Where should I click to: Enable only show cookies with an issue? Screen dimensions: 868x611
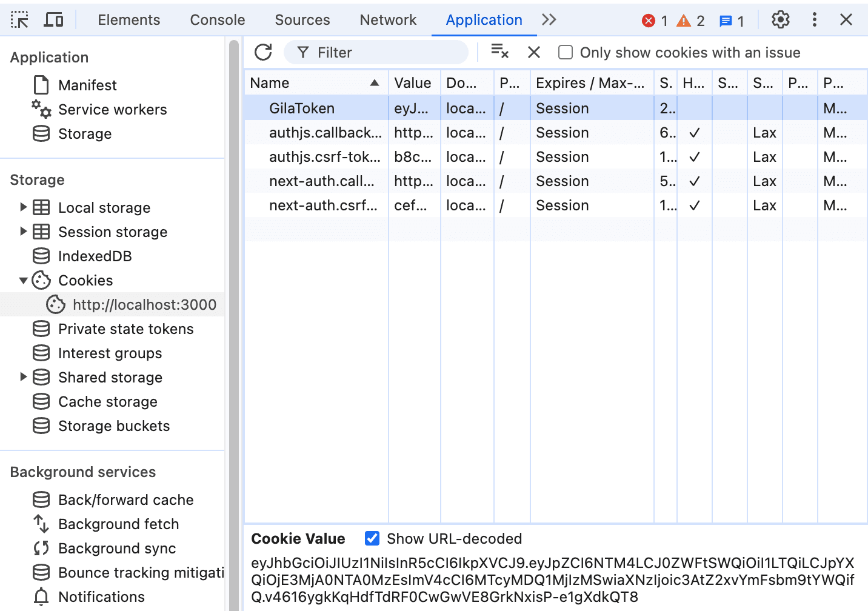coord(566,53)
